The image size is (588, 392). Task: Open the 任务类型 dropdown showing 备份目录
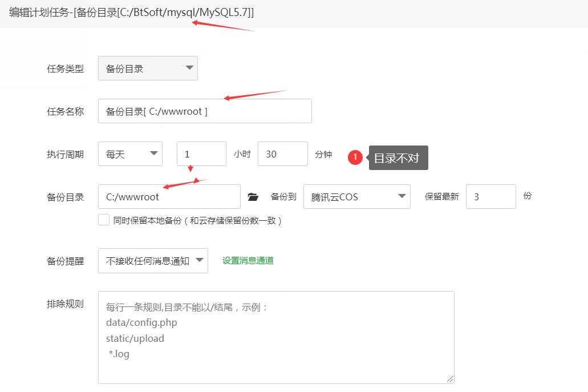pos(148,68)
